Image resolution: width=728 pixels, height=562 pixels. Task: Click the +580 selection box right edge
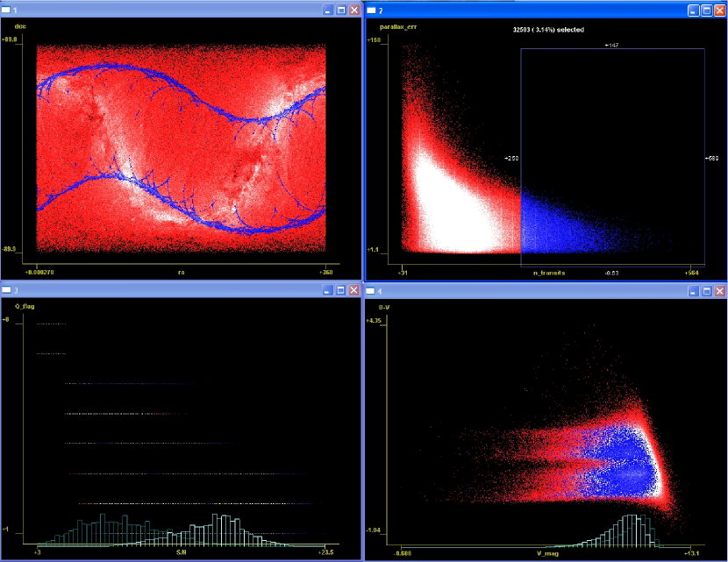coord(704,159)
